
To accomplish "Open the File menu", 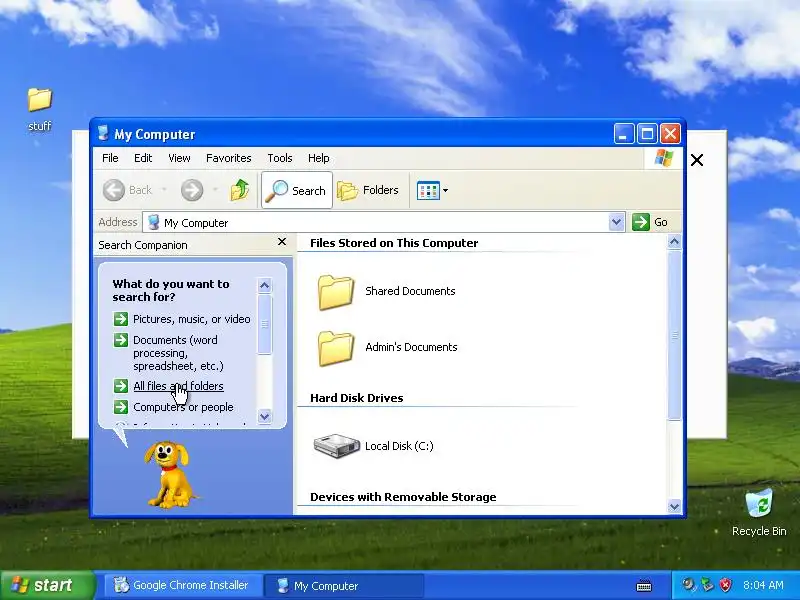I will (x=110, y=158).
